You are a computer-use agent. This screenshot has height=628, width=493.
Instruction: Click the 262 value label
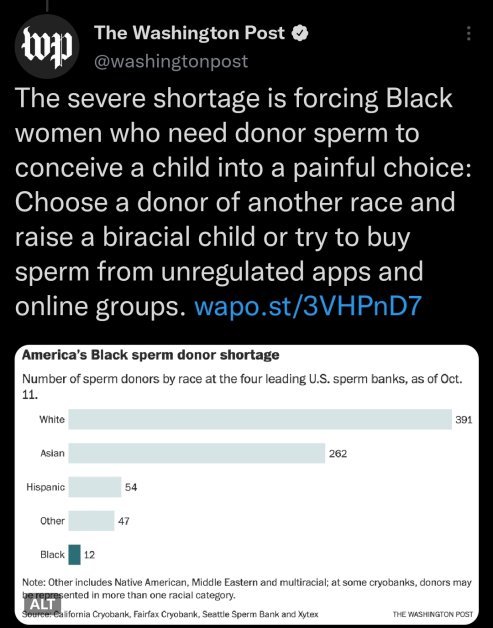[x=338, y=454]
